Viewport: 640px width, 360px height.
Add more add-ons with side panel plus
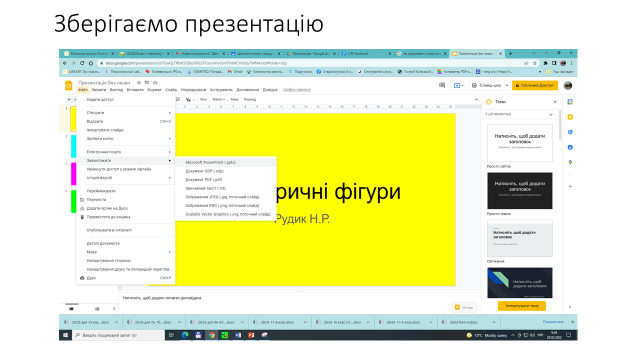point(570,187)
